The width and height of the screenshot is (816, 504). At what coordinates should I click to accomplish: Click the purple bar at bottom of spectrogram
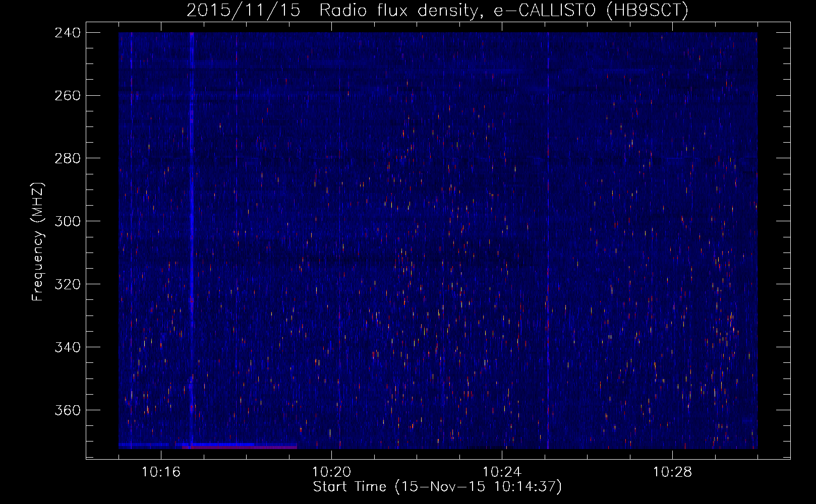click(240, 447)
